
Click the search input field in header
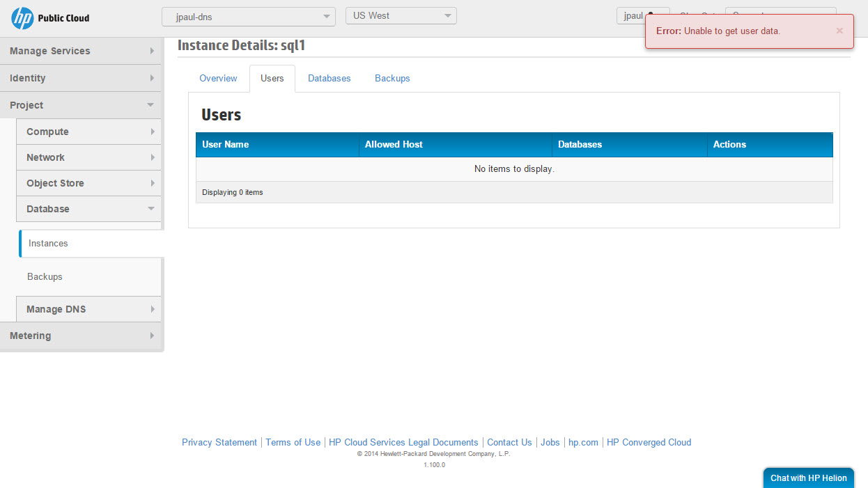pos(780,10)
